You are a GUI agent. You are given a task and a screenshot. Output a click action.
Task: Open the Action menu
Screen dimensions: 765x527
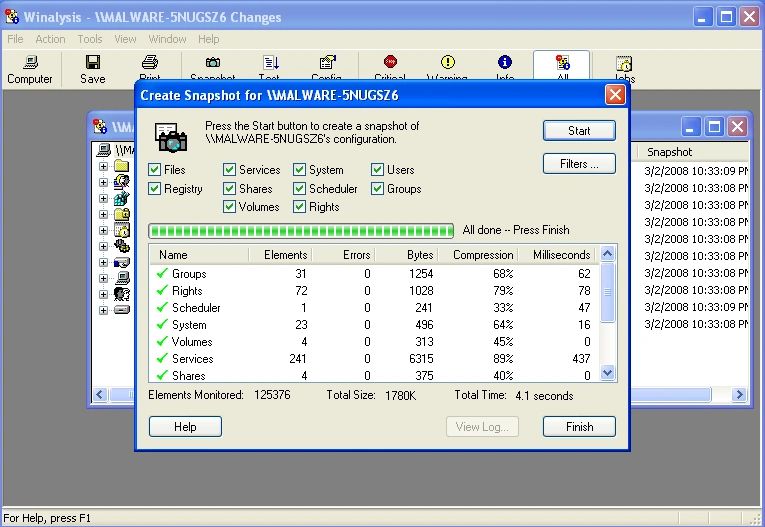[x=50, y=39]
